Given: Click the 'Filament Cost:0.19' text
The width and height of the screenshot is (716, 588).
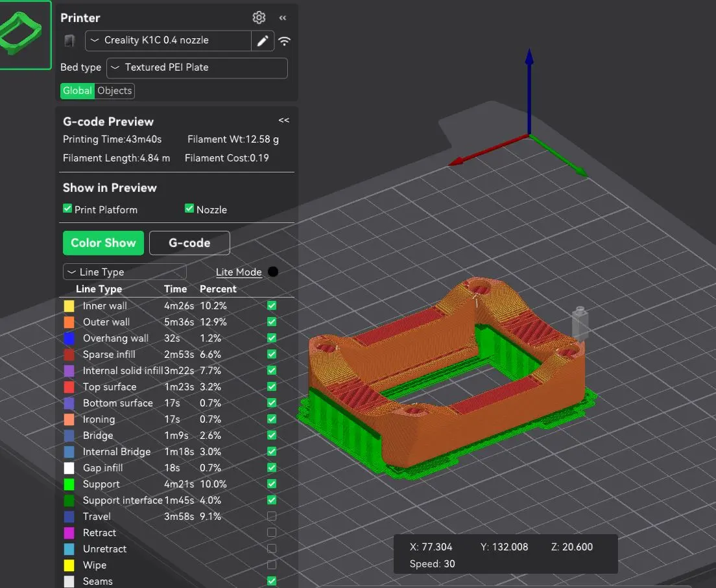Looking at the screenshot, I should point(226,158).
